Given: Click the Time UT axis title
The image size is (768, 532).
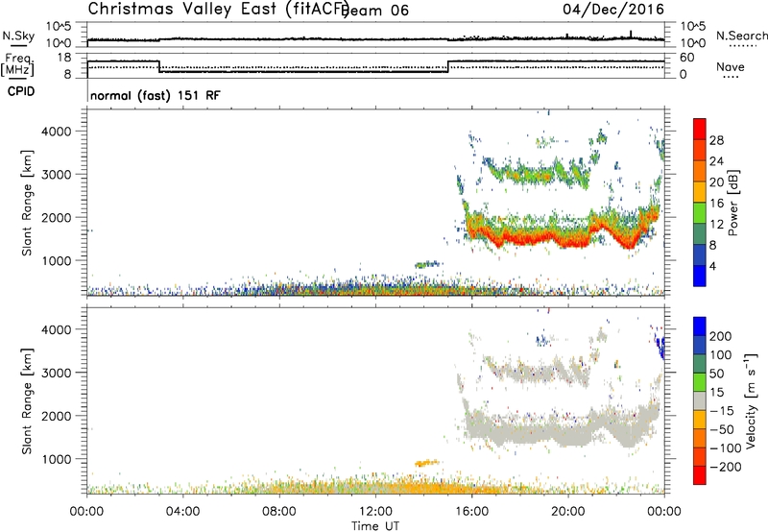Looking at the screenshot, I should point(375,526).
